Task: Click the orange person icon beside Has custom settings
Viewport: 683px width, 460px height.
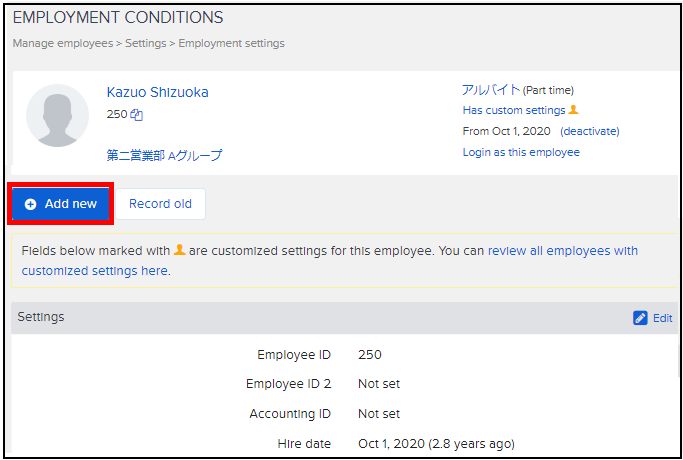Action: [x=573, y=110]
